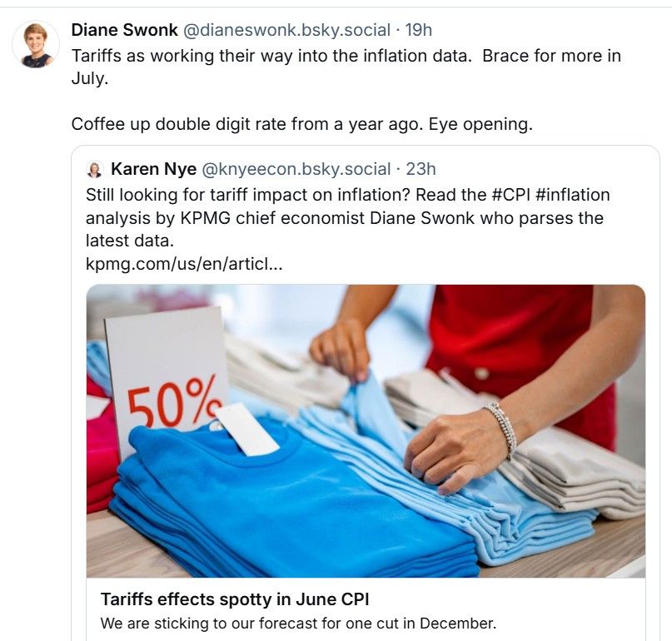This screenshot has width=672, height=641.
Task: Open Karen Nye's small avatar
Action: (94, 169)
